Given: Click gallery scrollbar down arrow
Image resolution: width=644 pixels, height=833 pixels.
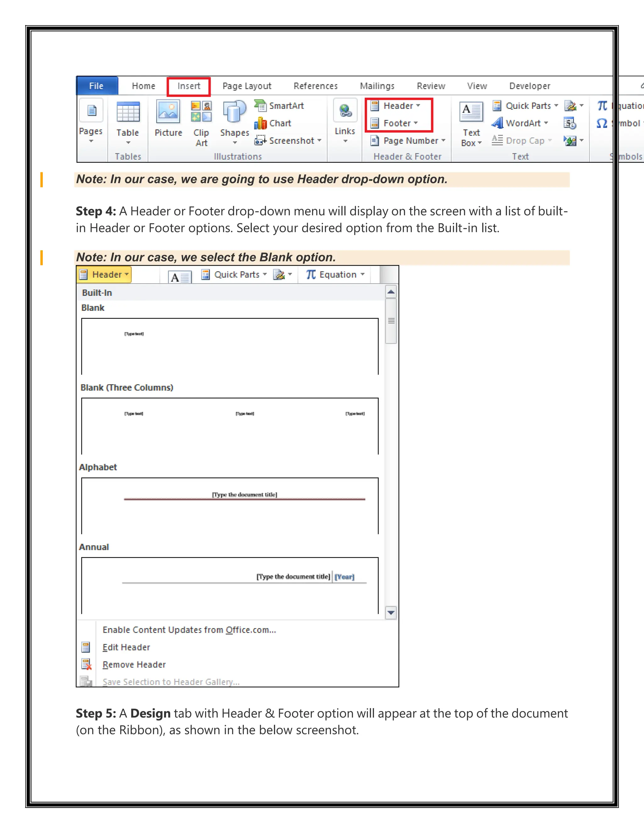Looking at the screenshot, I should (391, 613).
